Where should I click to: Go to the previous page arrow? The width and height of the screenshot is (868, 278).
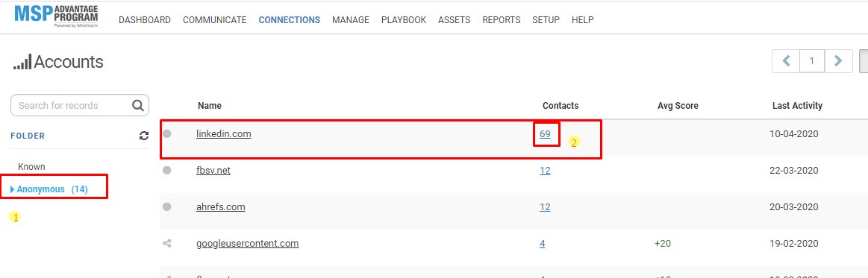786,61
